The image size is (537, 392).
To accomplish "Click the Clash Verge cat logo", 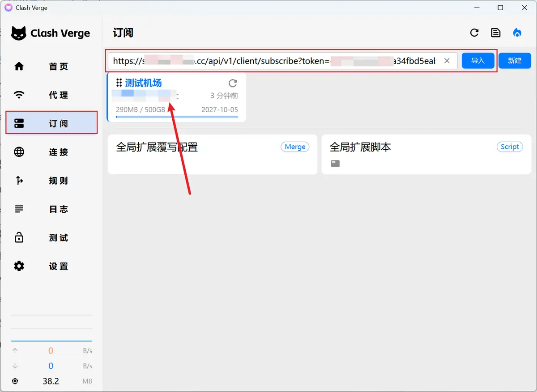I will point(19,33).
